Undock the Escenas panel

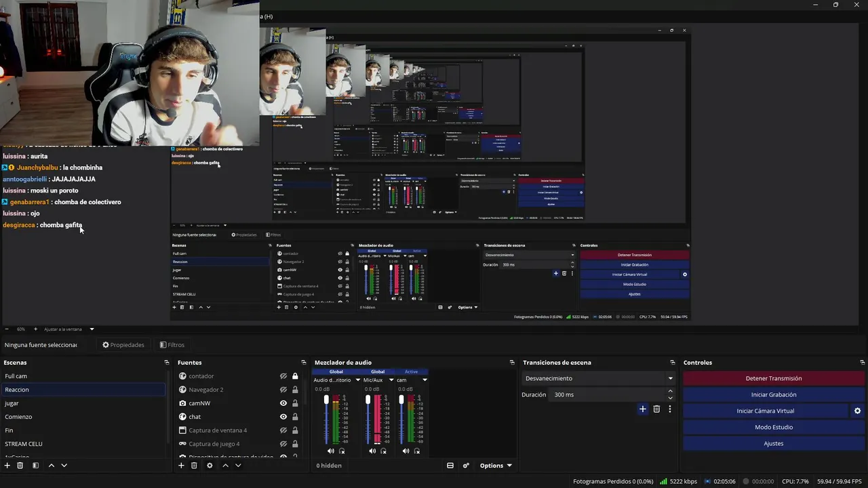[167, 363]
